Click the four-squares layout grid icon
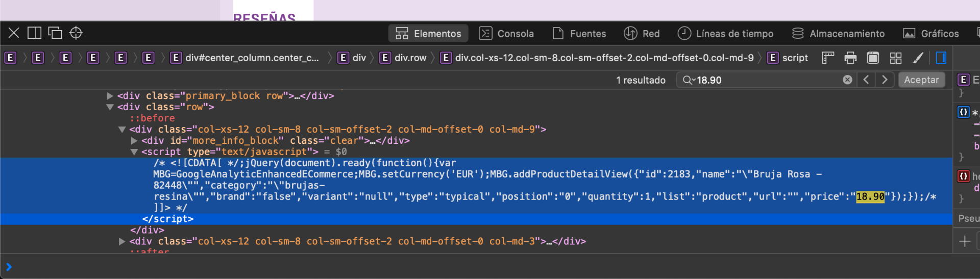980x279 pixels. [x=896, y=58]
